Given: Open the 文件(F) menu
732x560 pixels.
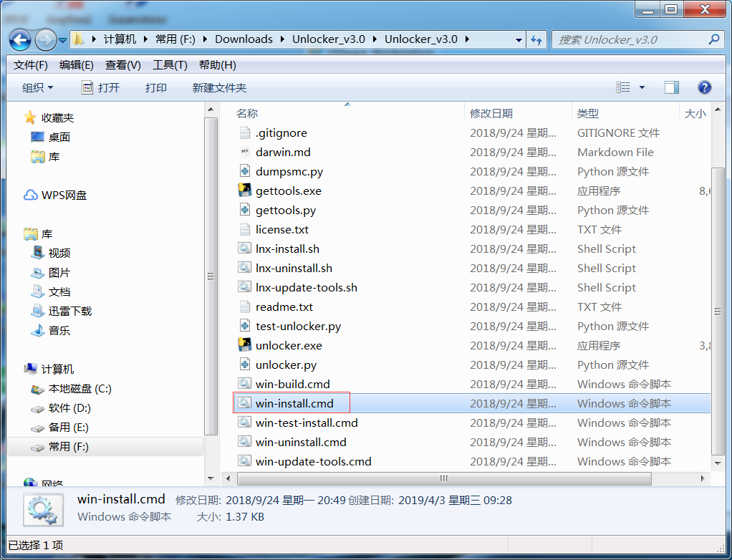Looking at the screenshot, I should point(29,64).
